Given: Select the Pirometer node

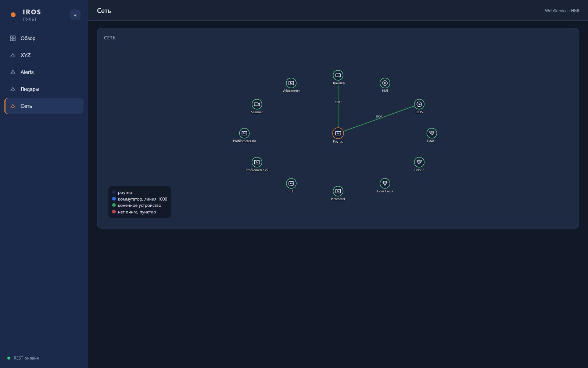Looking at the screenshot, I should (338, 191).
